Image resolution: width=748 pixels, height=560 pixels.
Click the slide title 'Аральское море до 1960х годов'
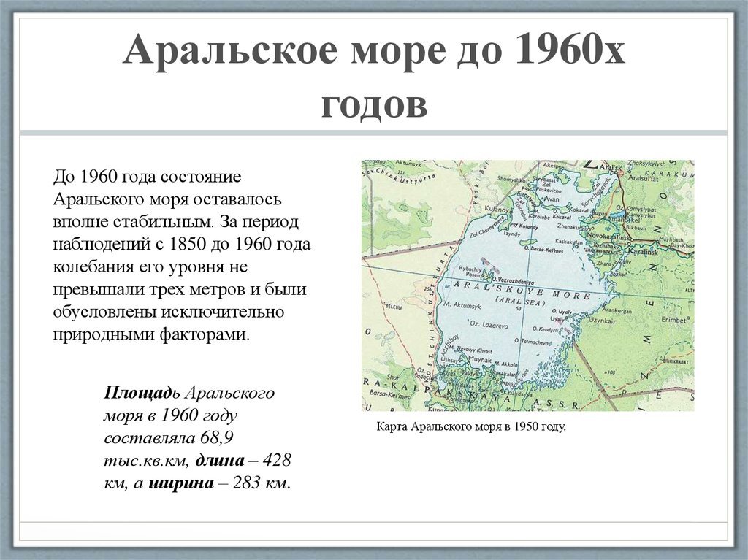tap(374, 77)
